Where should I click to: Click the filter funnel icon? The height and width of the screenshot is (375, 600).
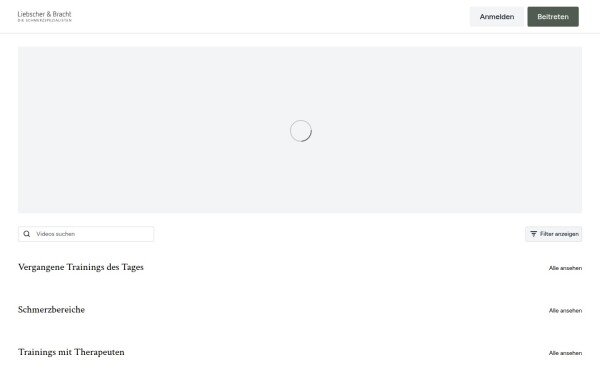[533, 234]
